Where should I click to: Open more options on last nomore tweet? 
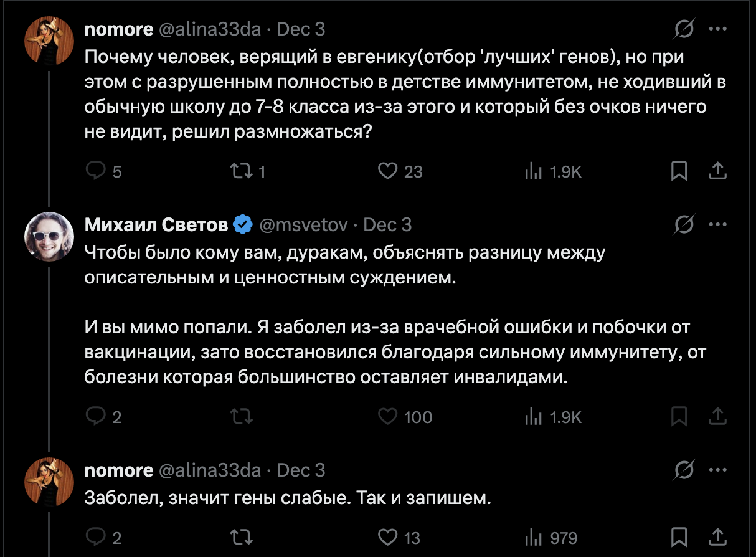718,470
